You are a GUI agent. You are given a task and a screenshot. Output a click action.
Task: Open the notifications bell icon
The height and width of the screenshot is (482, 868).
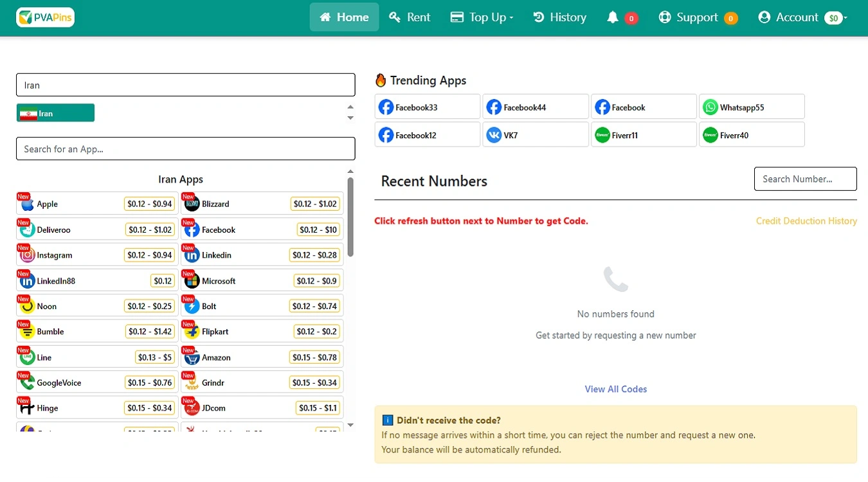pyautogui.click(x=612, y=17)
